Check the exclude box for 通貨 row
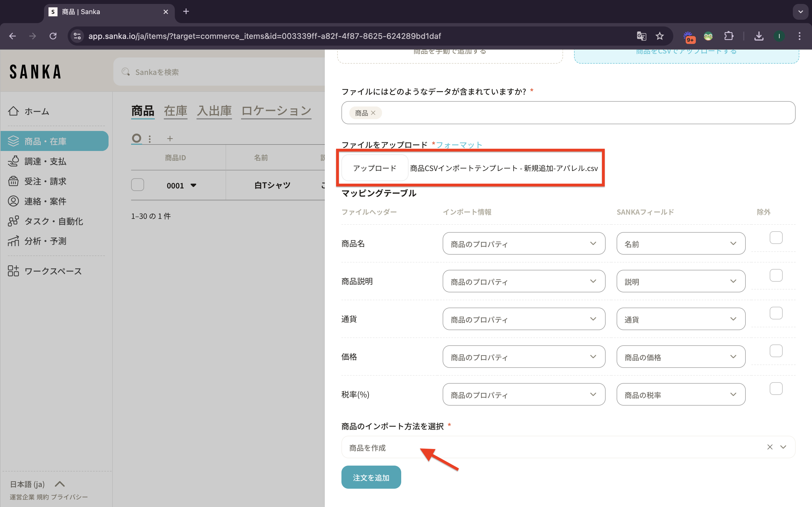 coord(776,313)
